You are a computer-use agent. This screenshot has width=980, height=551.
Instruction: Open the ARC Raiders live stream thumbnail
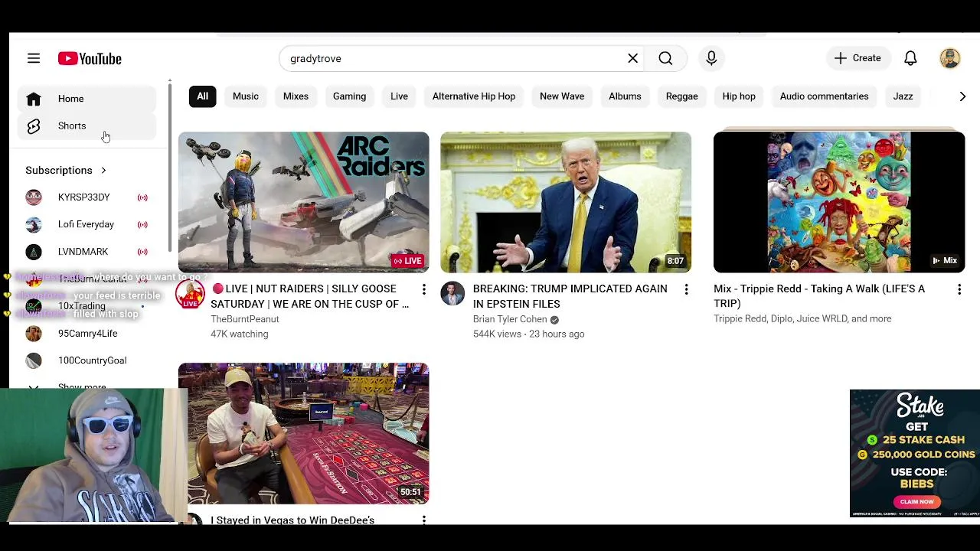coord(304,202)
